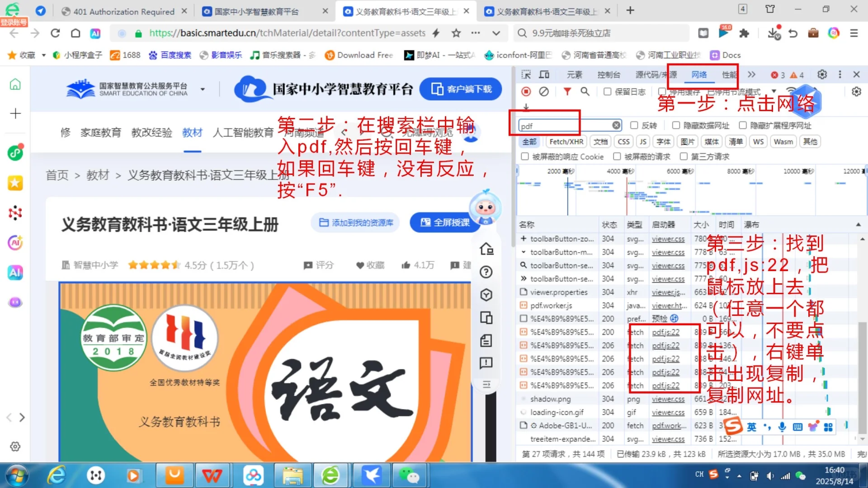868x488 pixels.
Task: Open the DevTools three-dot customize menu
Action: pyautogui.click(x=840, y=75)
